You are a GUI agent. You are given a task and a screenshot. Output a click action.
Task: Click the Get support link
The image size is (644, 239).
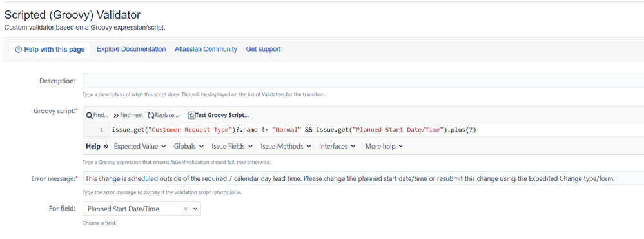[x=263, y=49]
